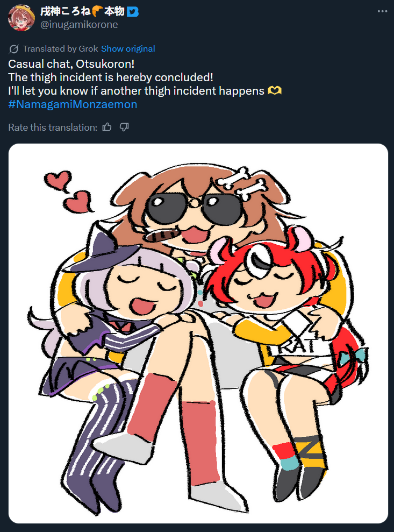Open Inugami Korone's profile avatar
The height and width of the screenshot is (532, 394).
[x=22, y=18]
